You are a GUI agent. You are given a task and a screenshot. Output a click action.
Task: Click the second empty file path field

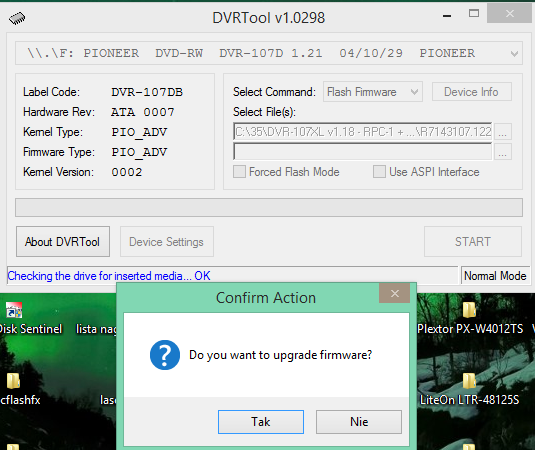click(x=362, y=151)
